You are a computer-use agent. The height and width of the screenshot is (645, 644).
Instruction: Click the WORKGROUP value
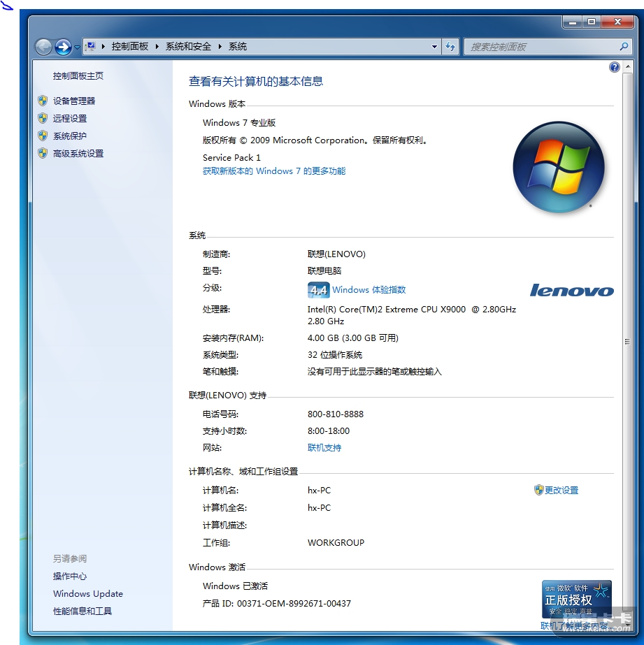pyautogui.click(x=336, y=542)
